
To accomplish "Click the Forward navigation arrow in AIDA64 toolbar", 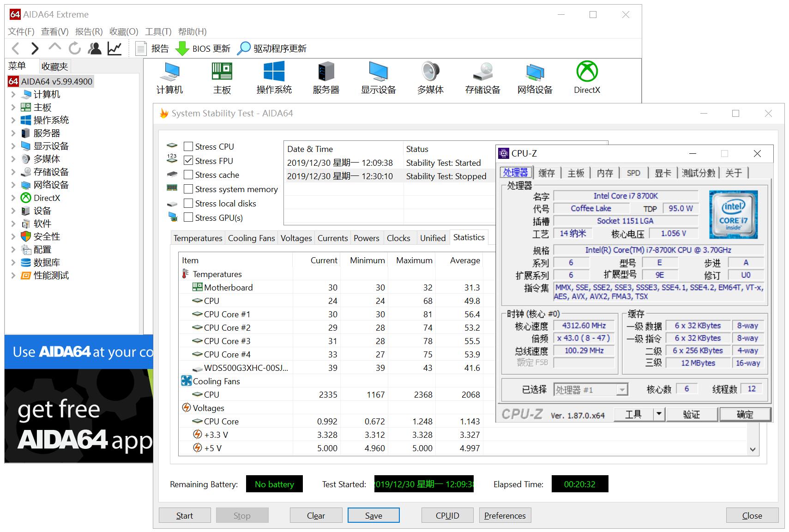I will 35,48.
